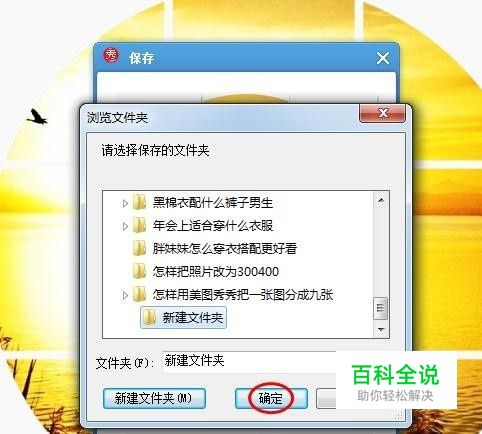482x434 pixels.
Task: Click the folder icon of 黑棉衣配什么裤子男生
Action: (139, 202)
